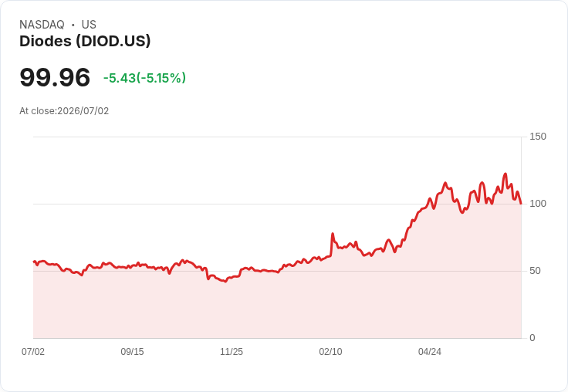Click the February spike on the chart line

333,234
